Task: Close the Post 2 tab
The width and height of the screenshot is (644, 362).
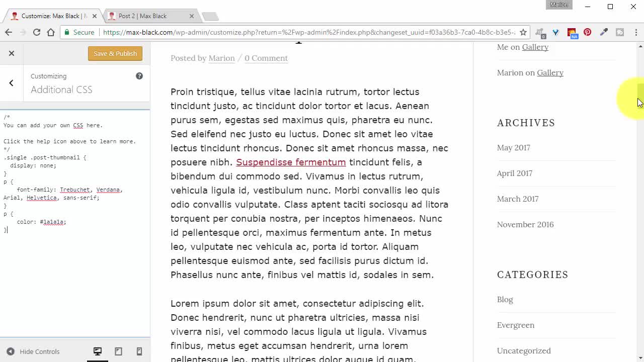Action: [191, 16]
